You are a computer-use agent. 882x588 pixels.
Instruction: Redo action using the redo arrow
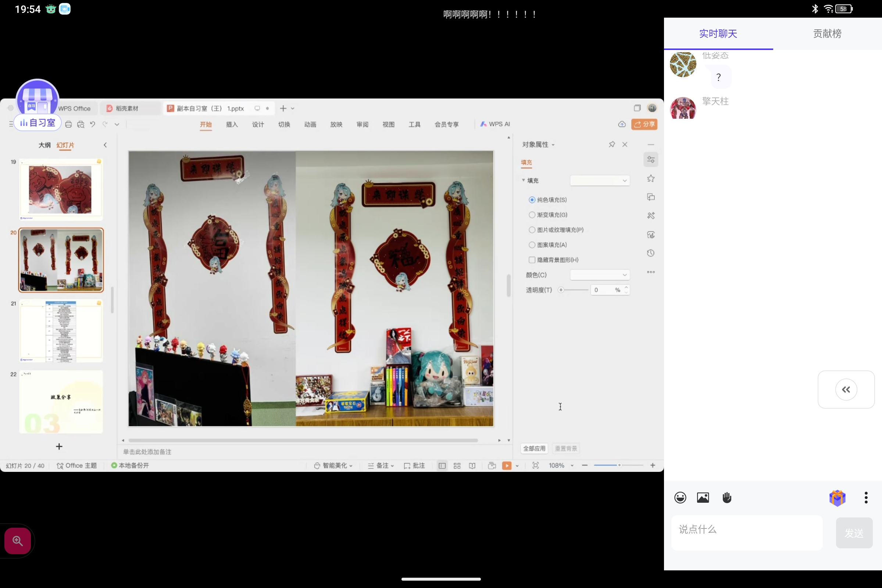click(105, 124)
